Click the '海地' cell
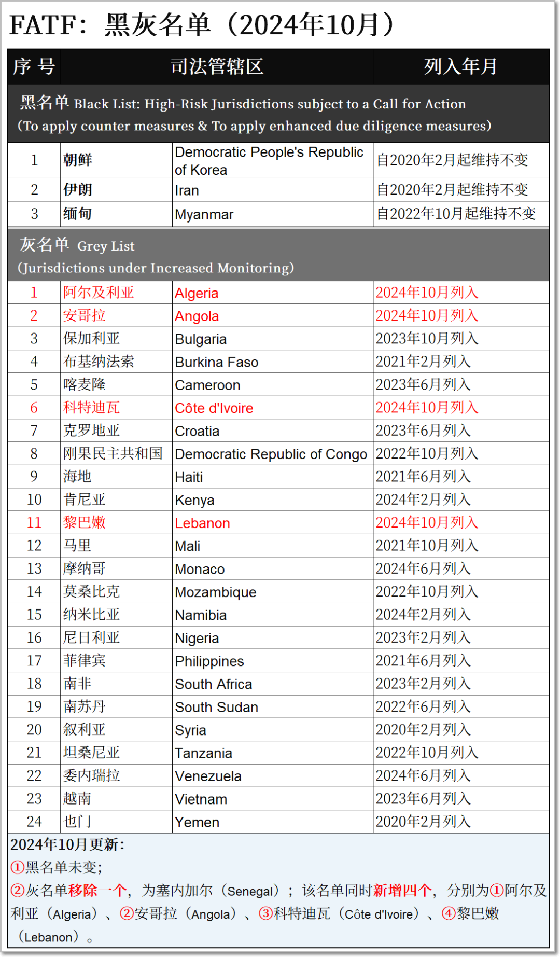Image resolution: width=560 pixels, height=957 pixels. click(116, 477)
